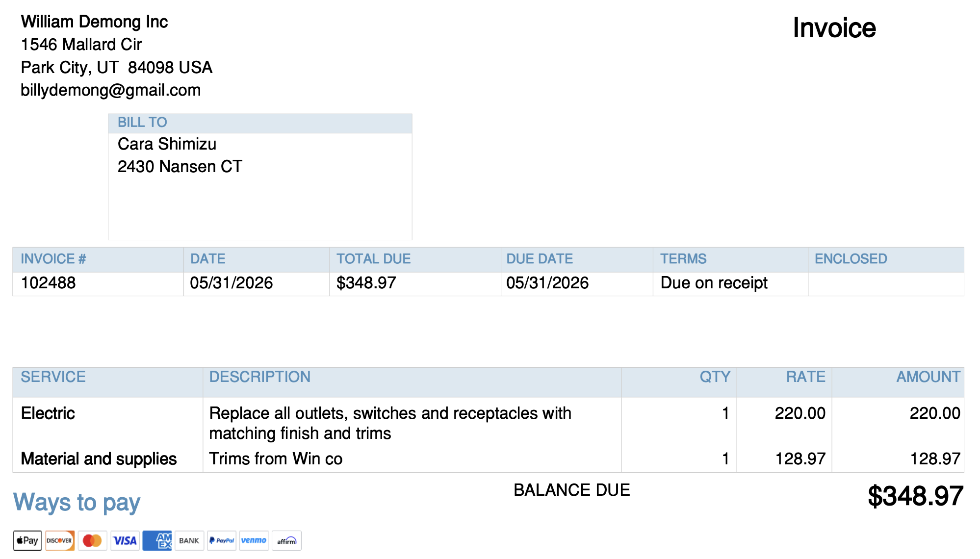980x559 pixels.
Task: Click the DESCRIPTION column header
Action: (260, 377)
